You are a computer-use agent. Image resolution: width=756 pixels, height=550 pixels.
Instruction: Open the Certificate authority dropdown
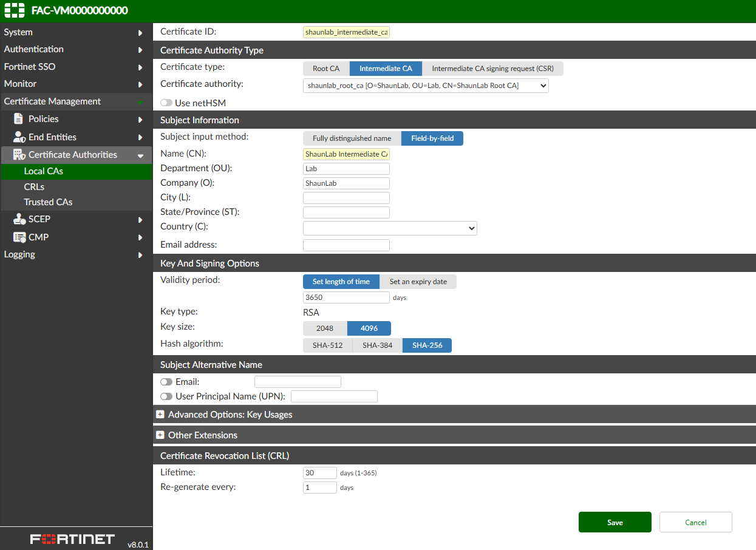426,86
